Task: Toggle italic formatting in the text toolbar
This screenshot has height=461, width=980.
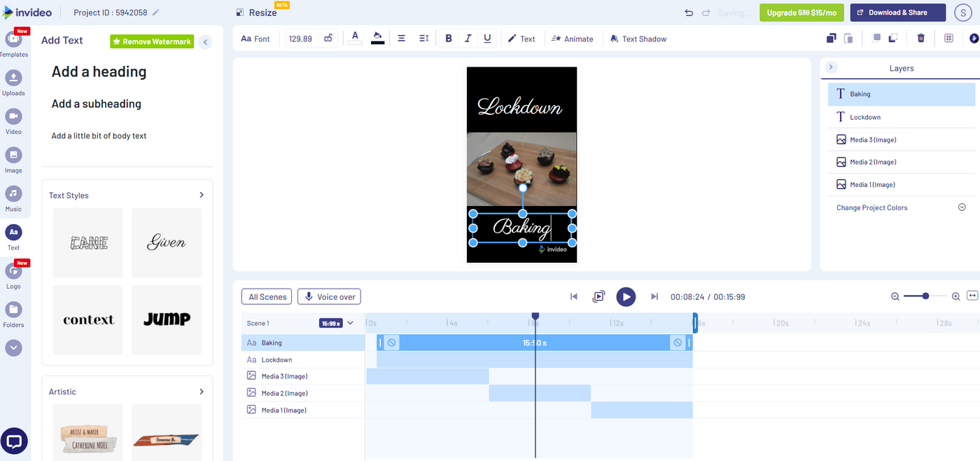Action: click(468, 39)
